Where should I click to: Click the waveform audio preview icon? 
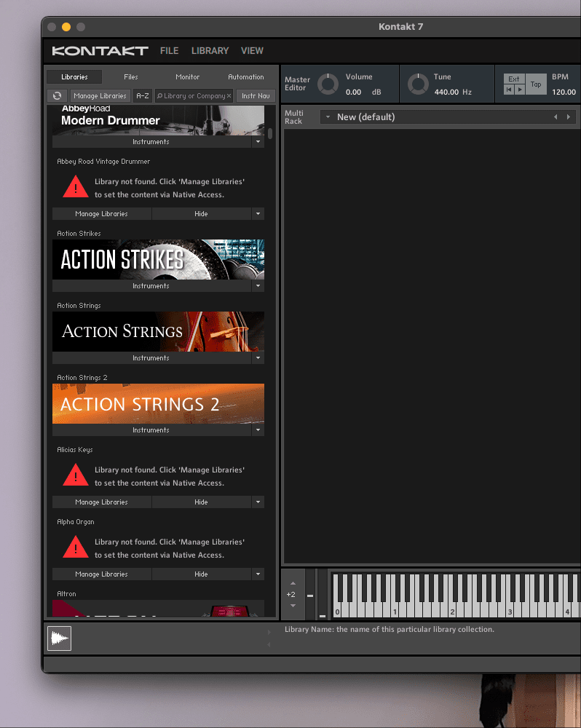tap(59, 638)
